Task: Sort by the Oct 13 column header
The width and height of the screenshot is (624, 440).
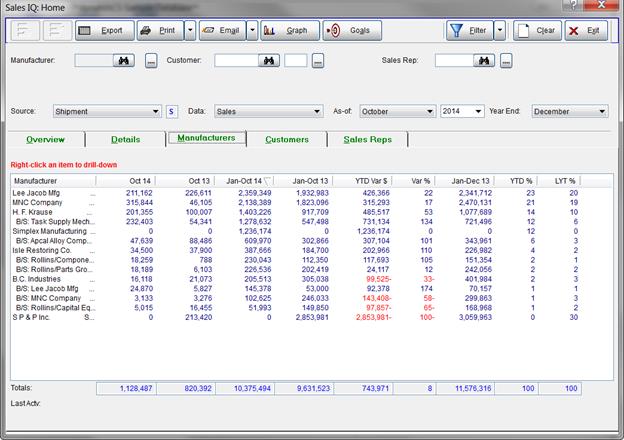Action: [x=185, y=181]
